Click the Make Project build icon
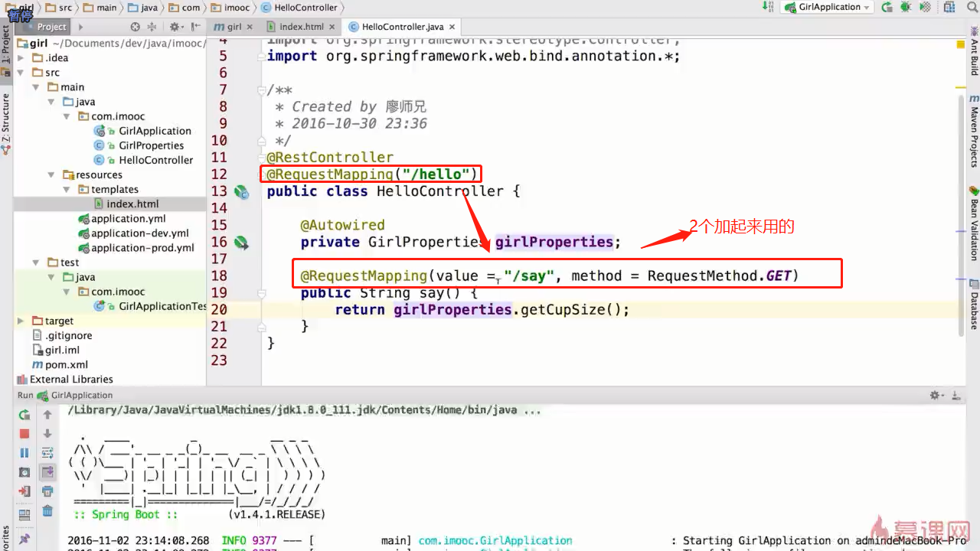980x551 pixels. [x=767, y=7]
